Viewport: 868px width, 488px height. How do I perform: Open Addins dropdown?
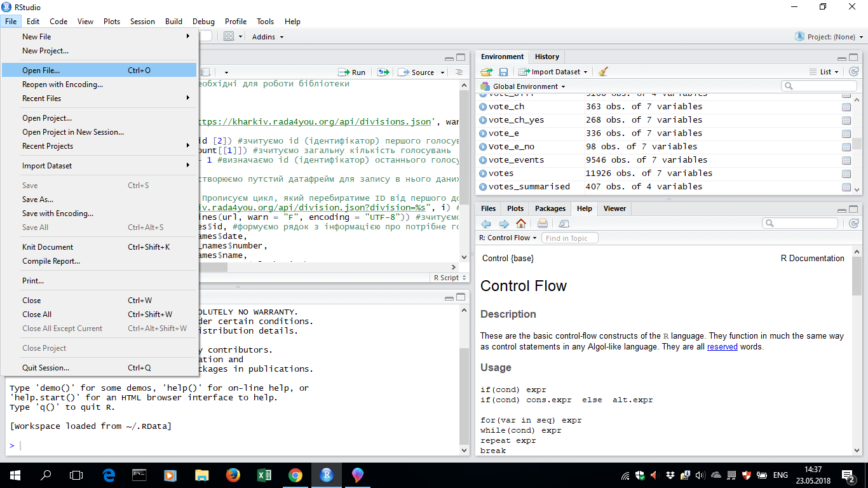tap(268, 37)
